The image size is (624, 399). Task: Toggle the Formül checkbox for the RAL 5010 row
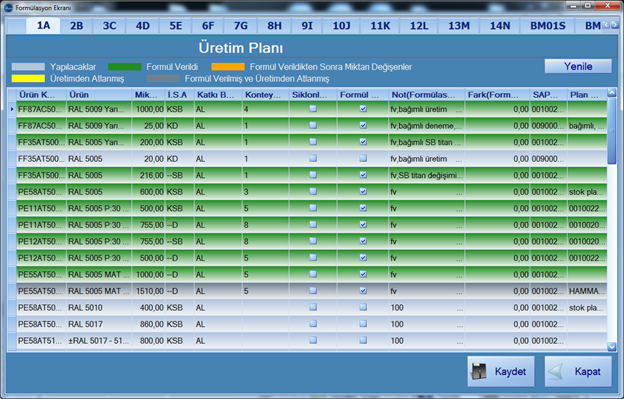363,307
